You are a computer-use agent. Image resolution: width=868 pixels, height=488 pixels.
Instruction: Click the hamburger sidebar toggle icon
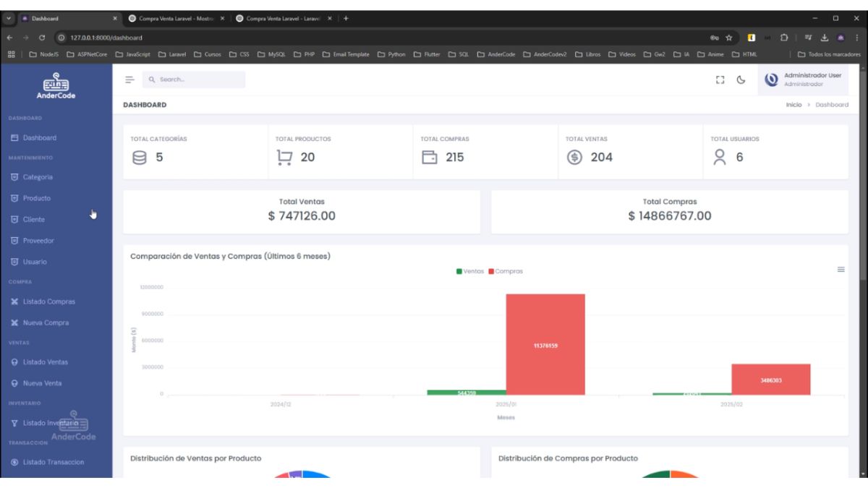point(129,80)
